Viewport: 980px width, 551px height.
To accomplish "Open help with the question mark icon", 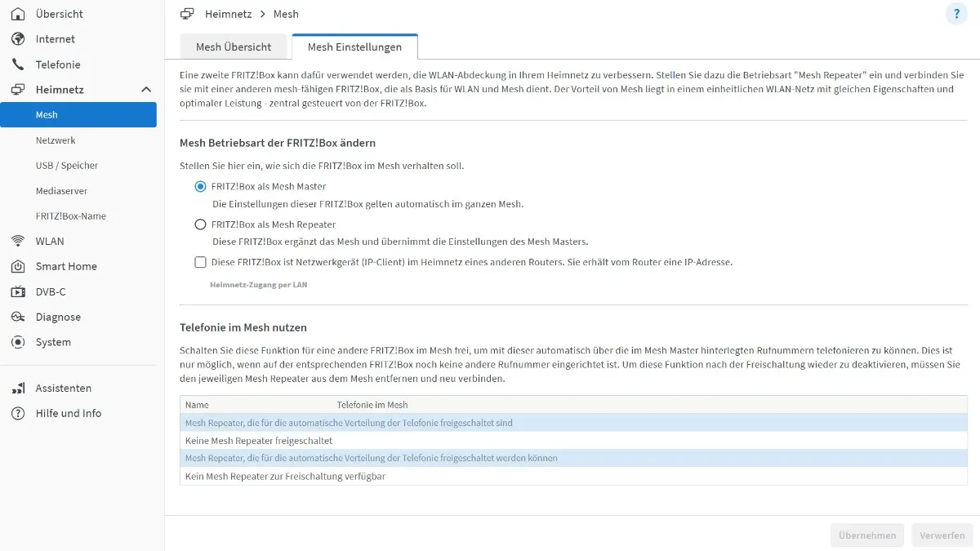I will [956, 14].
